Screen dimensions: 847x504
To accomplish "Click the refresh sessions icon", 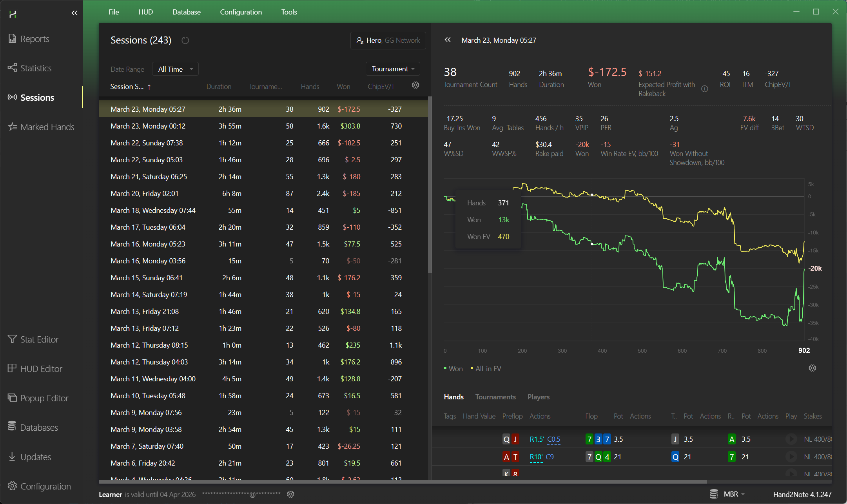I will 185,40.
